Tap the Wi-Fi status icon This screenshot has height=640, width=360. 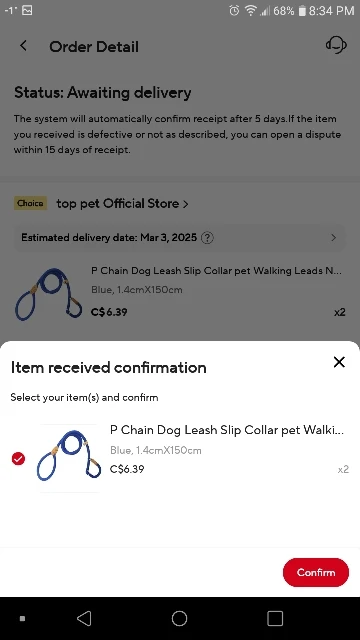tap(251, 11)
